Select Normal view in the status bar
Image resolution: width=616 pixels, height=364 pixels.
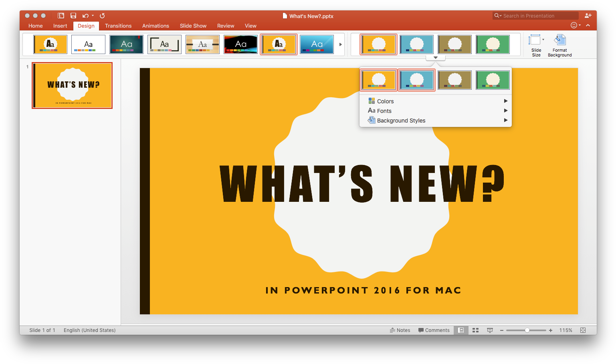[x=461, y=330]
